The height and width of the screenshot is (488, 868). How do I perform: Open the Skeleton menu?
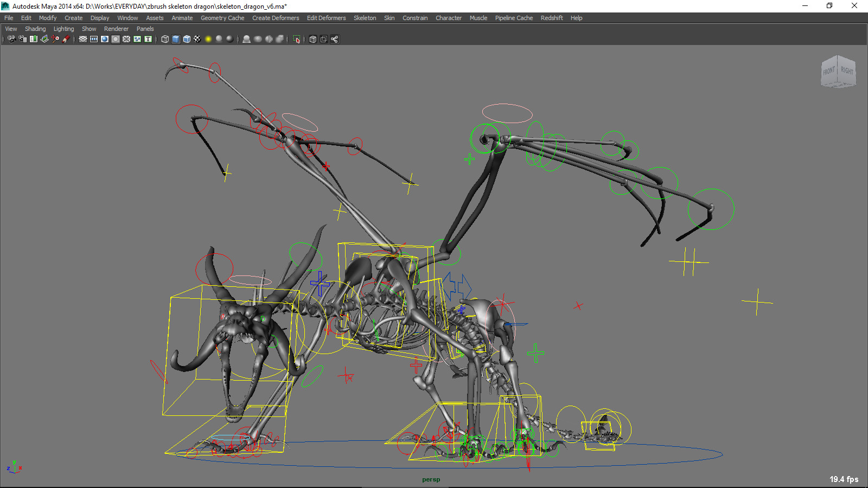tap(365, 17)
